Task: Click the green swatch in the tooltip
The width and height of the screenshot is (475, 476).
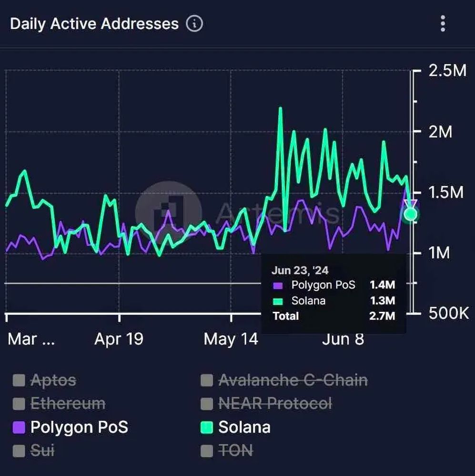Action: tap(278, 301)
